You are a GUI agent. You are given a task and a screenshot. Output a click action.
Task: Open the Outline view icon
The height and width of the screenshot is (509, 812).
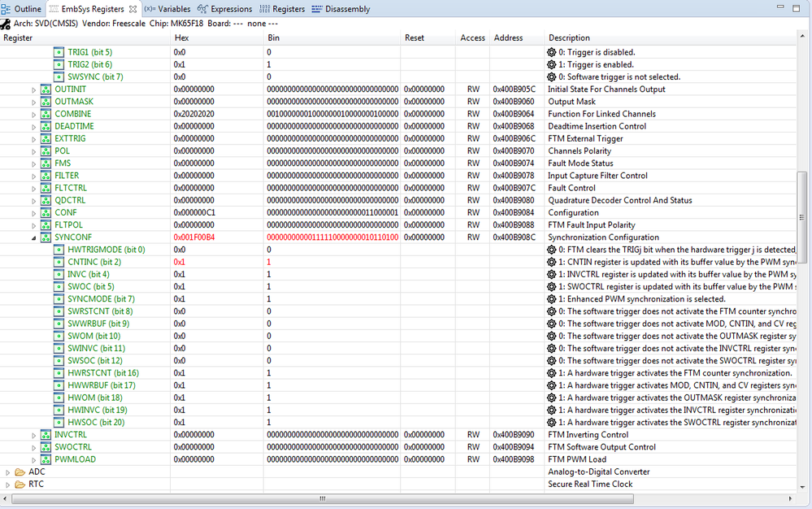click(7, 9)
